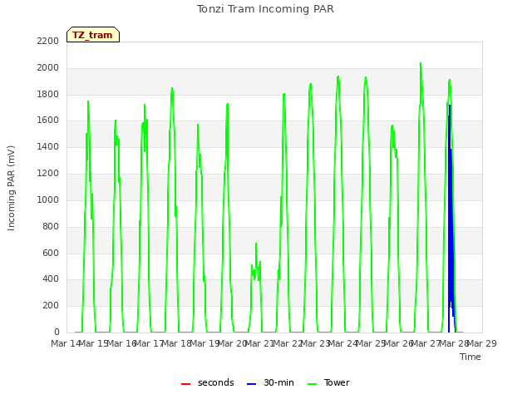The height and width of the screenshot is (399, 532).
Task: Click the y-axis tick value 200
Action: (x=51, y=306)
